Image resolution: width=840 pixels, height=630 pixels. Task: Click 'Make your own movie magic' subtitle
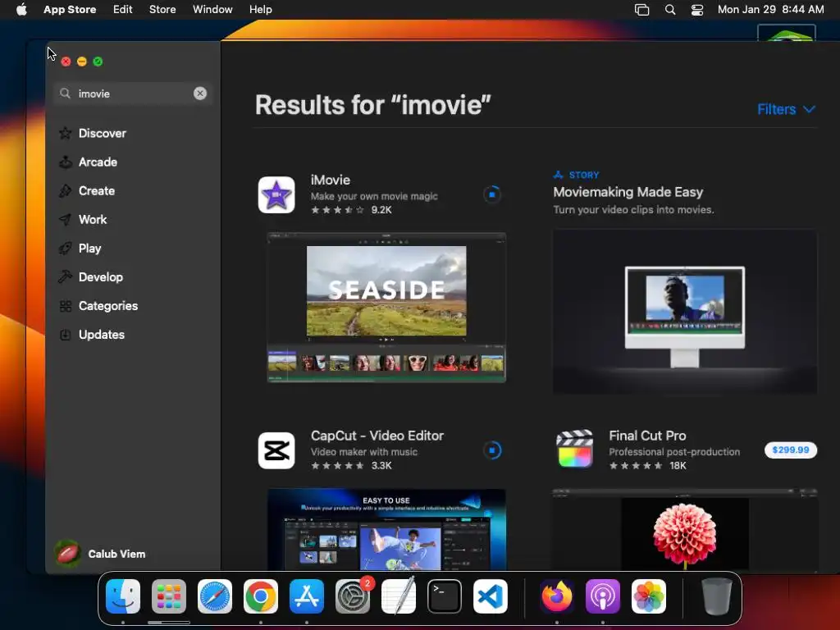(x=374, y=196)
